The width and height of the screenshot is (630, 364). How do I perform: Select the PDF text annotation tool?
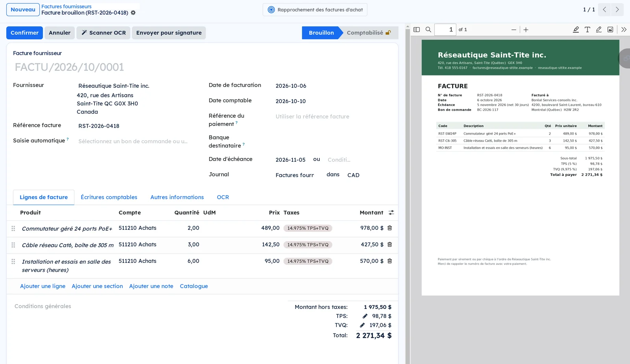point(587,30)
